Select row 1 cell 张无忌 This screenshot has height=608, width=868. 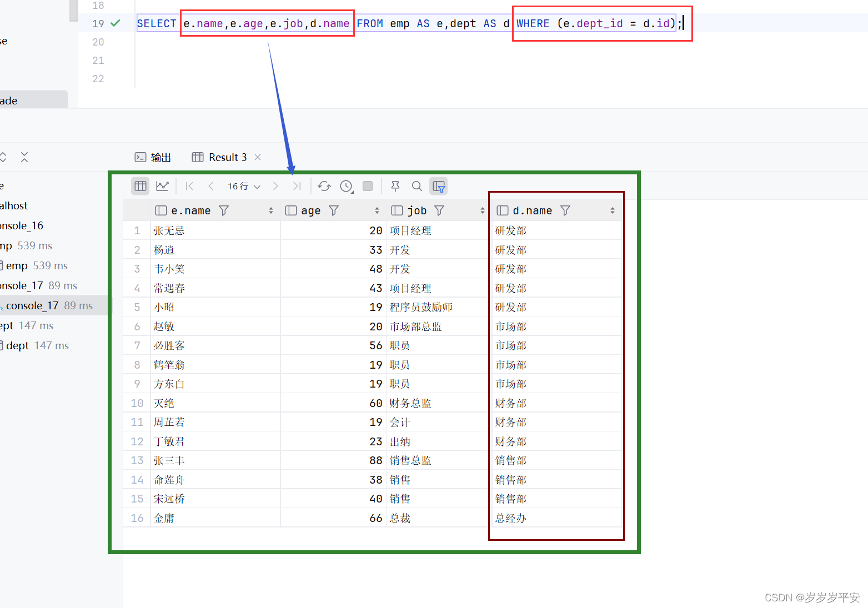coord(215,230)
